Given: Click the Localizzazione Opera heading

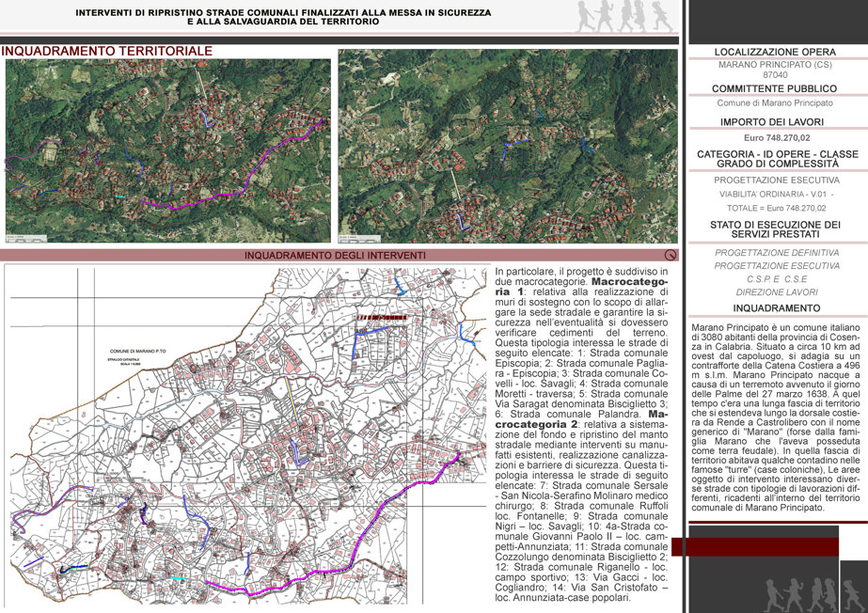Looking at the screenshot, I should point(775,52).
